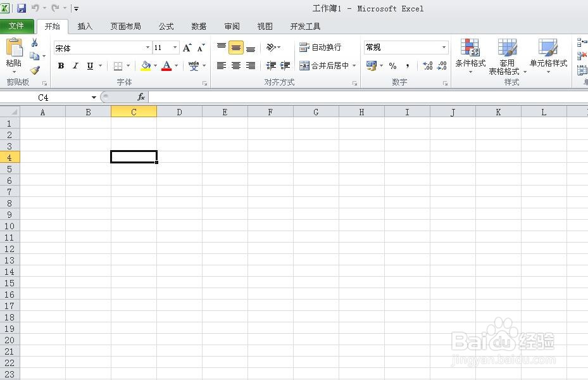Switch to the 数据 tab
This screenshot has height=380, width=588.
[x=199, y=26]
